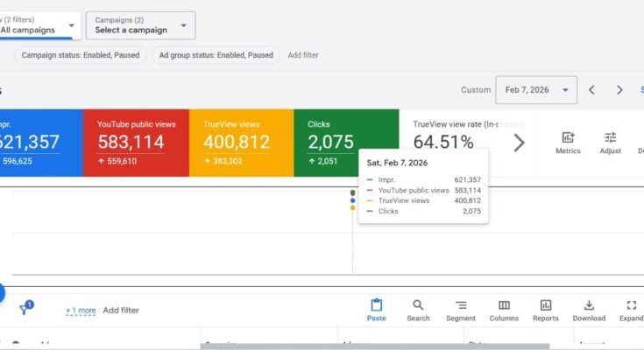
Task: Expand the Select a campaign dropdown
Action: pos(140,25)
